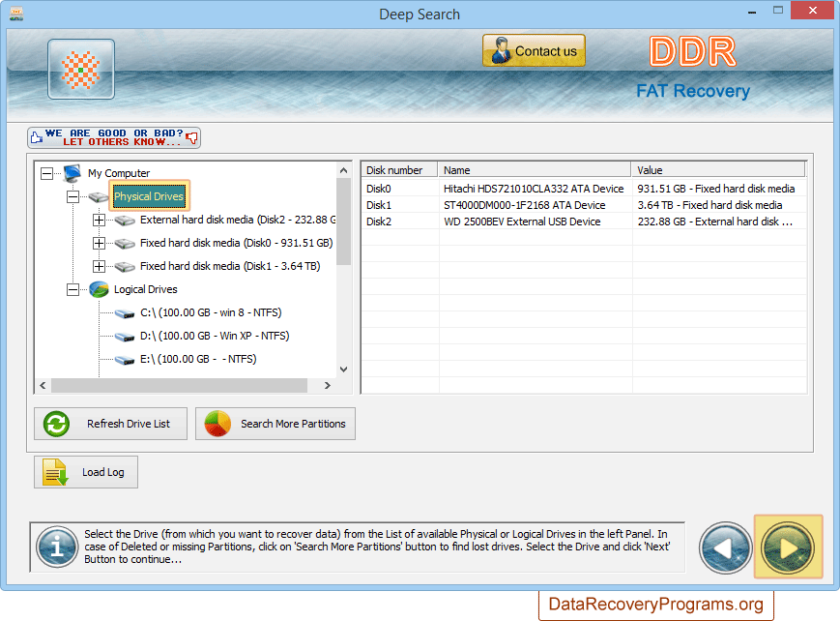Click '232.88 GB - External hard disk' value
Screen dimensions: 840x621
click(x=714, y=222)
